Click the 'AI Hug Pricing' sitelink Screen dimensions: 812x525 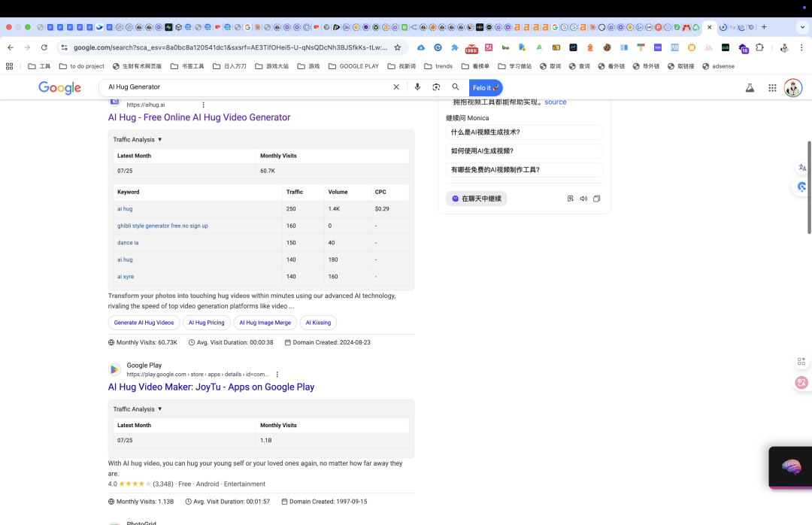tap(207, 323)
